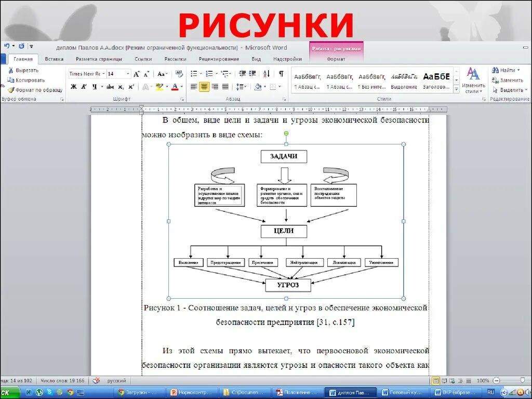The height and width of the screenshot is (399, 532).
Task: Click Изменить стили button
Action: (x=473, y=81)
